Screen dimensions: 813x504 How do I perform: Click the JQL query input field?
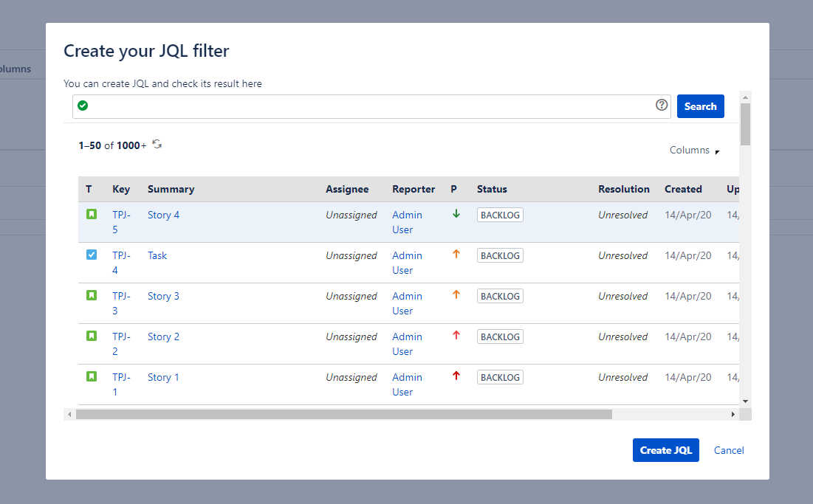(369, 106)
